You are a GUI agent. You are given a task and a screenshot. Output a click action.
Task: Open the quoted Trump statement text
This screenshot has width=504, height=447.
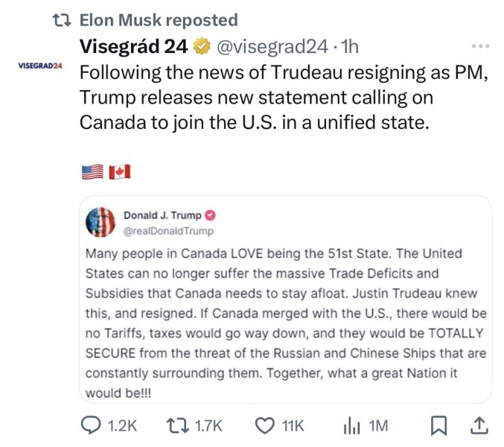click(x=284, y=322)
